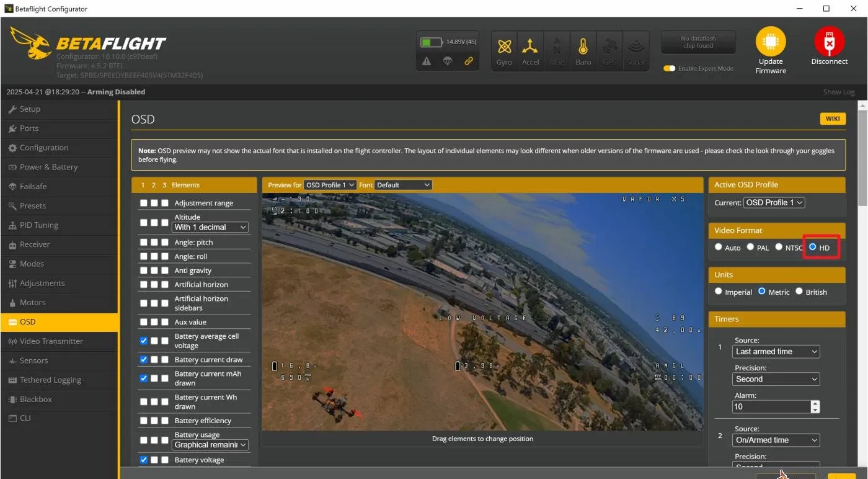The image size is (868, 479).
Task: Click the yellow link status icon
Action: click(469, 61)
